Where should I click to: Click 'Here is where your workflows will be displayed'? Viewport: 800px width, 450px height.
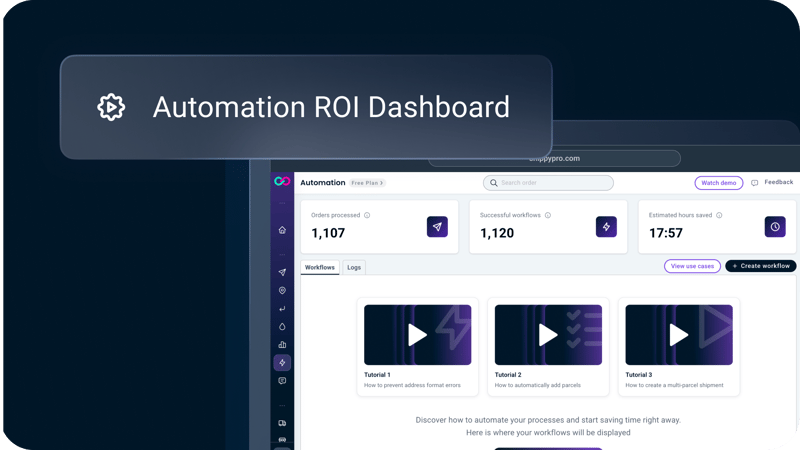pyautogui.click(x=548, y=433)
